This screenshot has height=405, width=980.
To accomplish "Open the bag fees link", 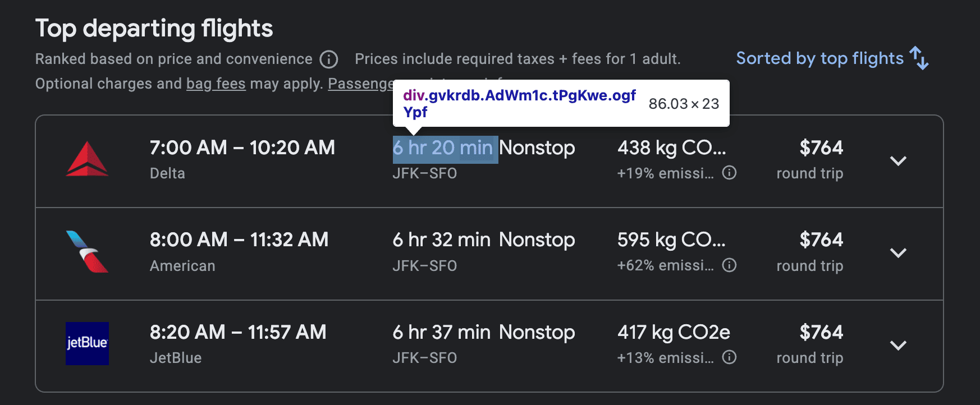I will [x=215, y=83].
